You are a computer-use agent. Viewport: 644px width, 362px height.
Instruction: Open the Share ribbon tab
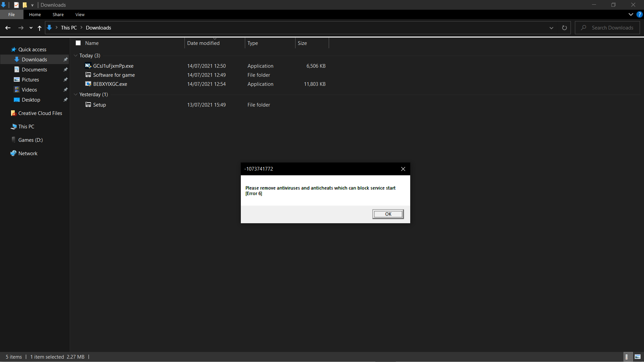pos(58,14)
